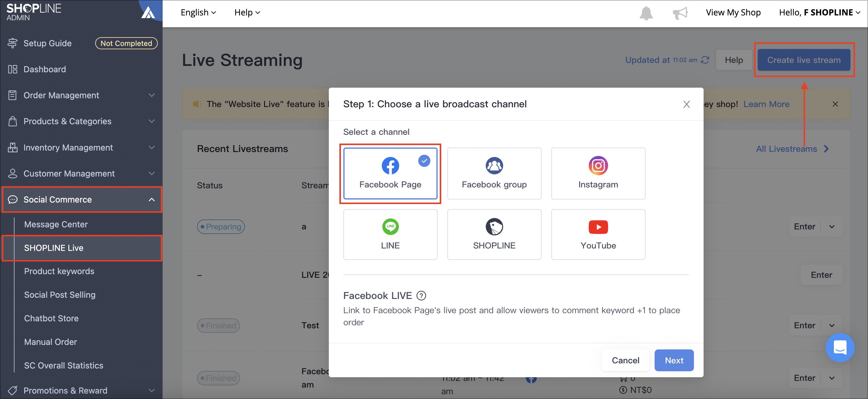The image size is (868, 399).
Task: Pick YouTube as live broadcast channel
Action: (598, 235)
